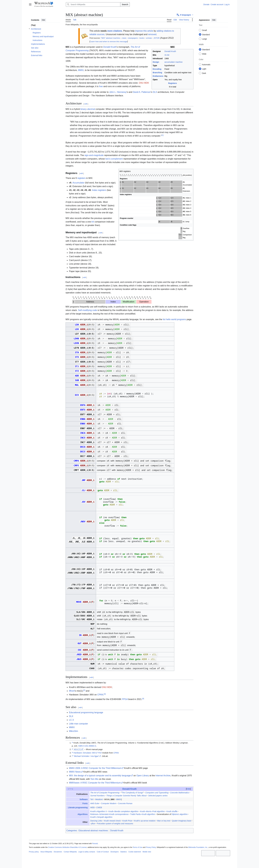Open the vertical ellipsis more-options menu

(192, 20)
